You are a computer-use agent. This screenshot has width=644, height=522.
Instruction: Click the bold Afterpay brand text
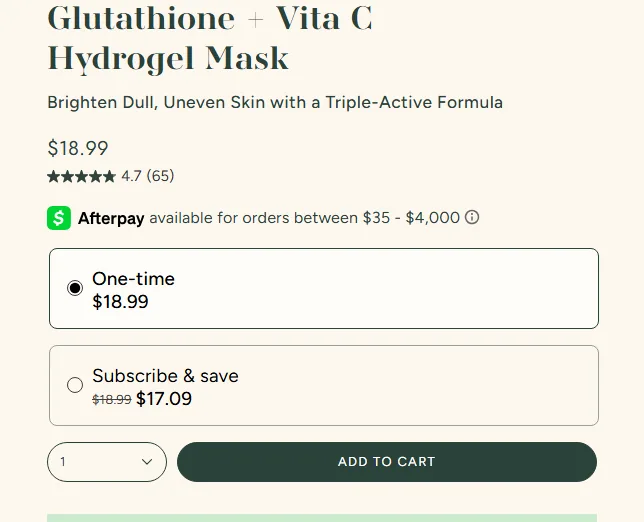pyautogui.click(x=111, y=218)
